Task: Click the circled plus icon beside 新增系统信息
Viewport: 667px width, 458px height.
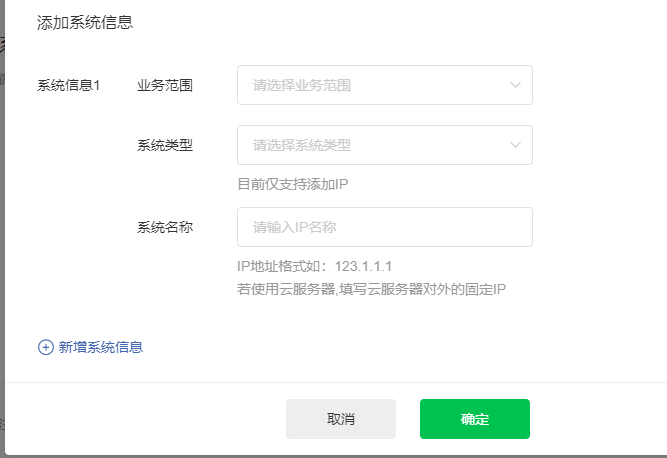Action: click(x=46, y=347)
